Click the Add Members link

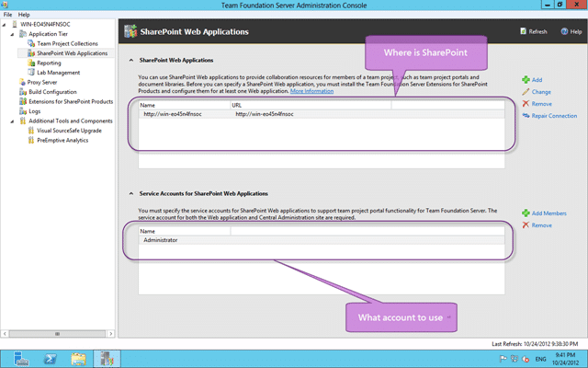549,213
